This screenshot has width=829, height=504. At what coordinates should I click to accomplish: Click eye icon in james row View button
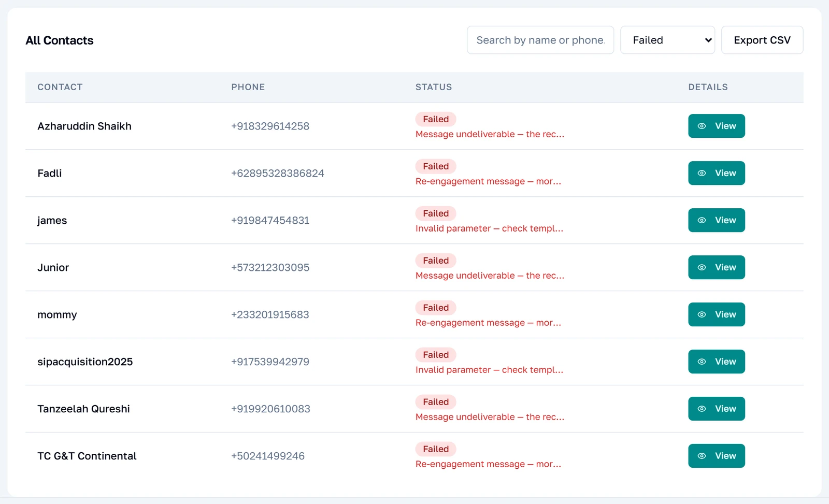click(702, 220)
